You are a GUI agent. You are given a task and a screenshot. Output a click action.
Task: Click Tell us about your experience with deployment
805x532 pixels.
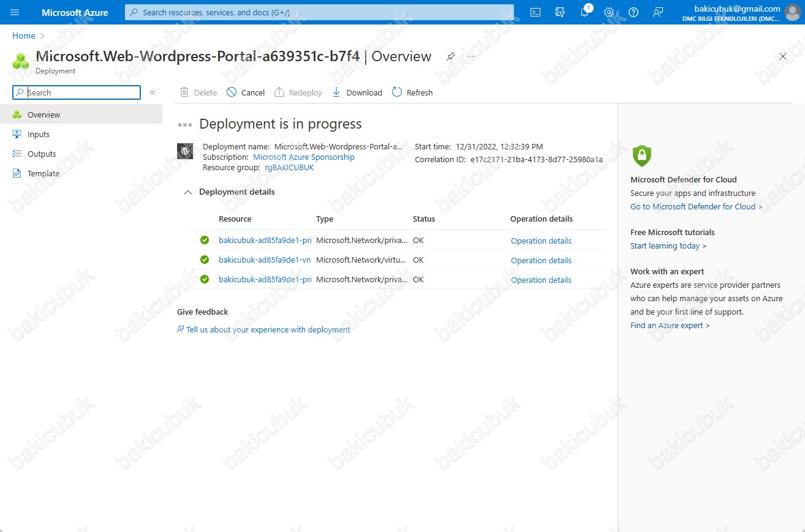pos(263,329)
